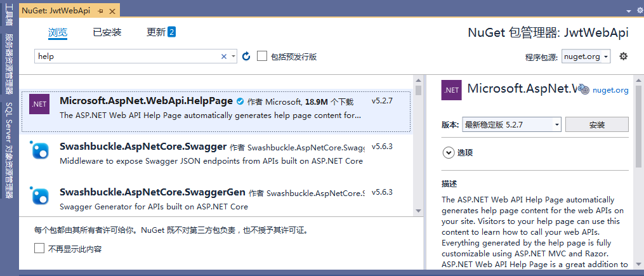
Task: Click the package list scrollbar thumb
Action: [x=418, y=90]
